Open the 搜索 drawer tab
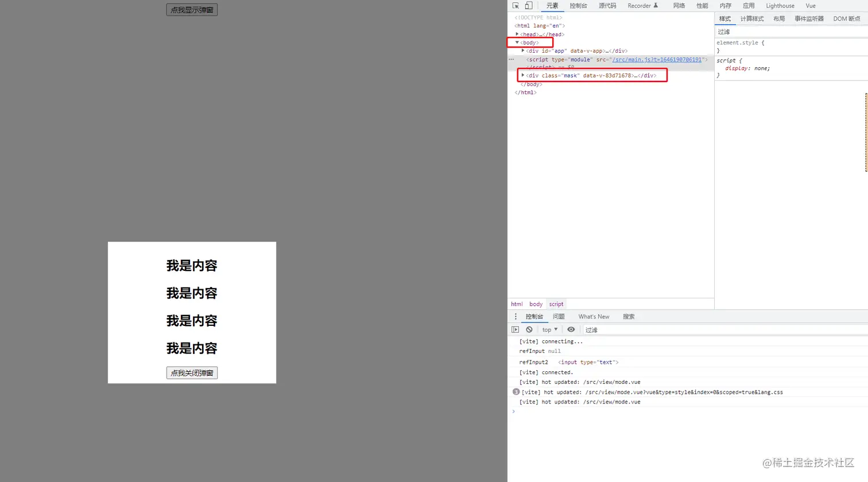Image resolution: width=868 pixels, height=482 pixels. click(629, 317)
